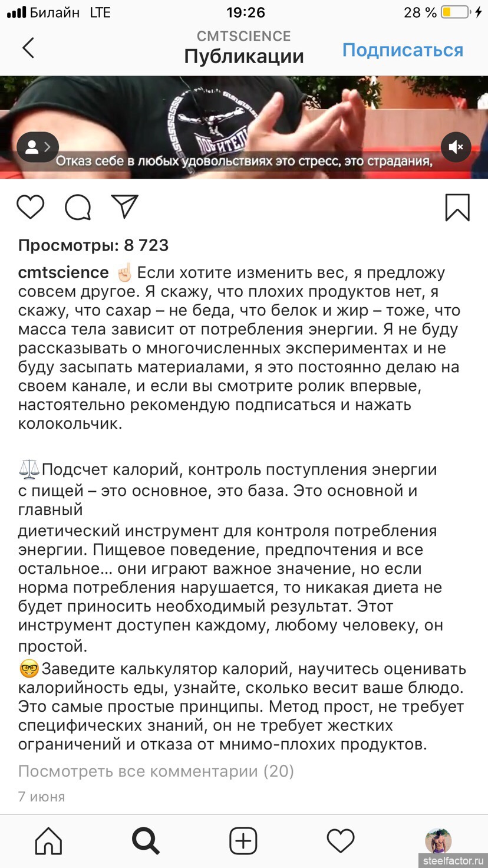Go to Home feed tab
This screenshot has width=488, height=868.
pos(48,841)
